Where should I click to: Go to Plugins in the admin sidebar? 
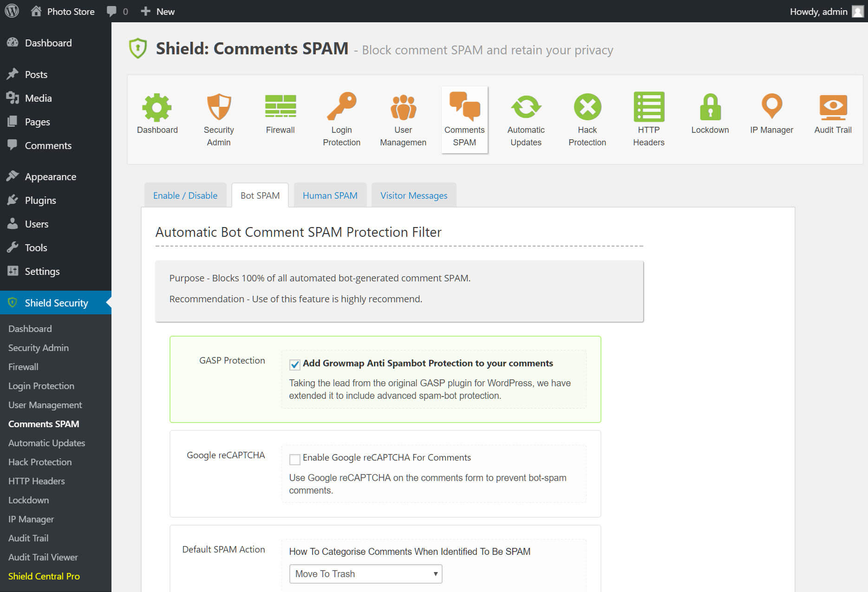click(40, 200)
